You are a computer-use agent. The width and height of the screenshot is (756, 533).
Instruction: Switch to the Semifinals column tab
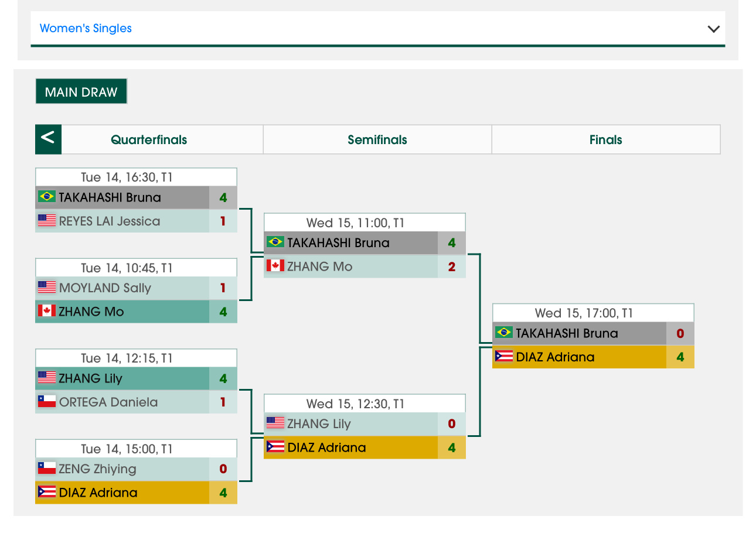tap(377, 139)
